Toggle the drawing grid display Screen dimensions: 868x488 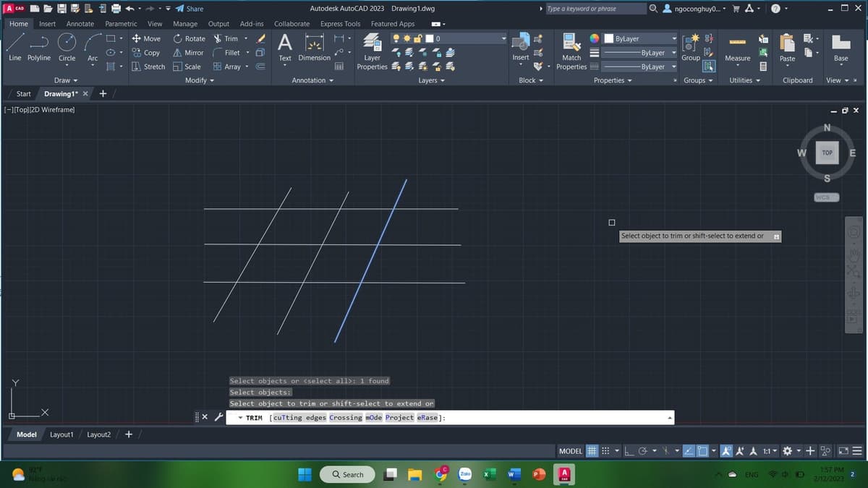592,450
